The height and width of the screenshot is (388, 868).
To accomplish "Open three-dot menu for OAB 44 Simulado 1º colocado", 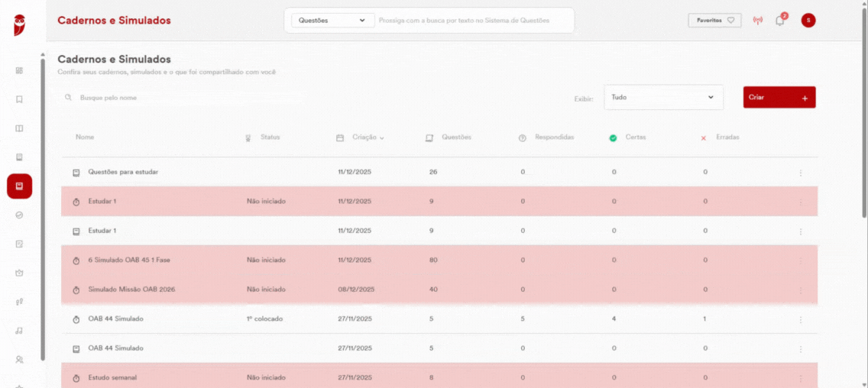I will click(x=801, y=319).
